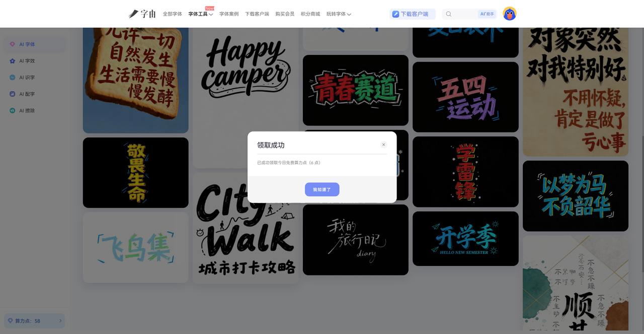Go to the 字体案例 menu item
The height and width of the screenshot is (334, 644).
(x=229, y=14)
